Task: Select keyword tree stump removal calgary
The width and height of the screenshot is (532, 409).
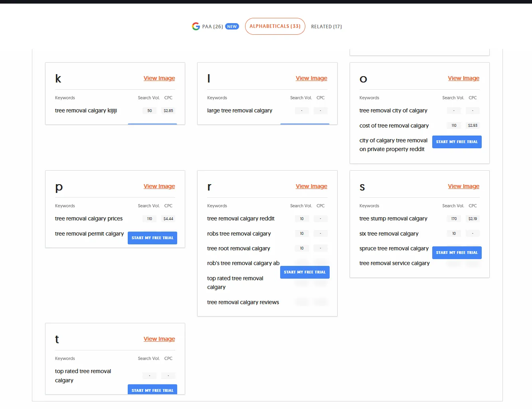Action: click(393, 218)
